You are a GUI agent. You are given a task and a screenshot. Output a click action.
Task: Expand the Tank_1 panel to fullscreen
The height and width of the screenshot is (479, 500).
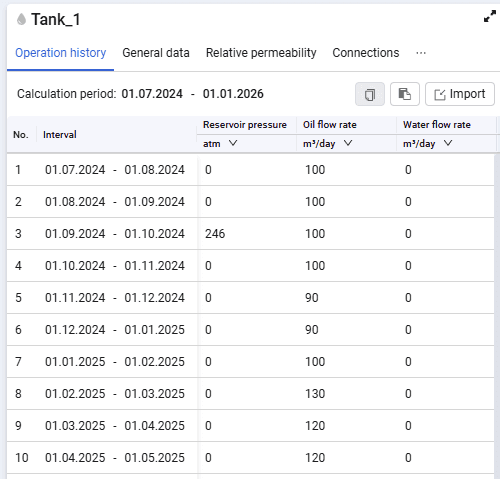coord(490,16)
